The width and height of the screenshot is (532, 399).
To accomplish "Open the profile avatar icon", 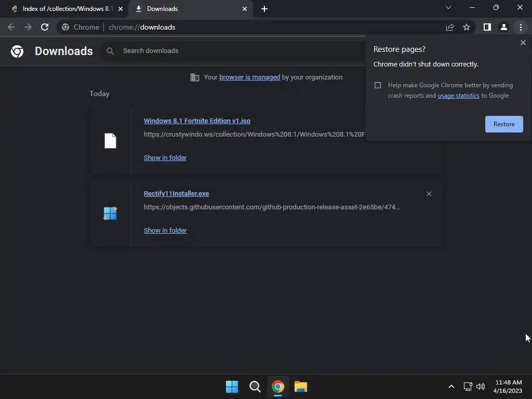I will pos(504,27).
